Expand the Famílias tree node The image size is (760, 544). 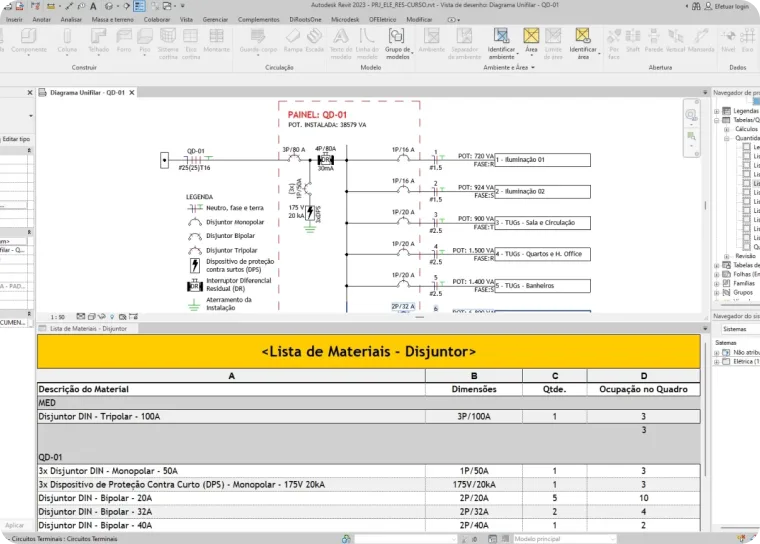716,284
